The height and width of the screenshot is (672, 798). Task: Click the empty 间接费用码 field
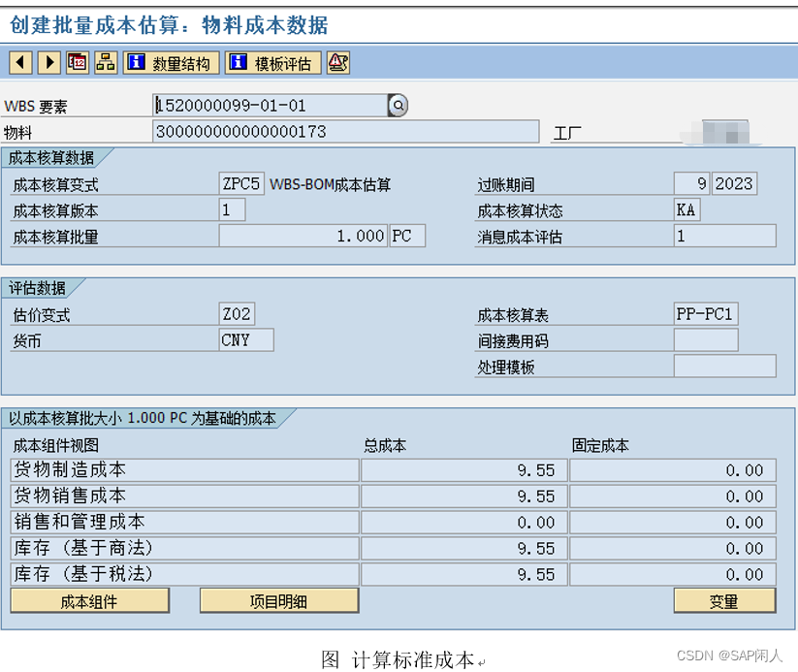[x=706, y=339]
